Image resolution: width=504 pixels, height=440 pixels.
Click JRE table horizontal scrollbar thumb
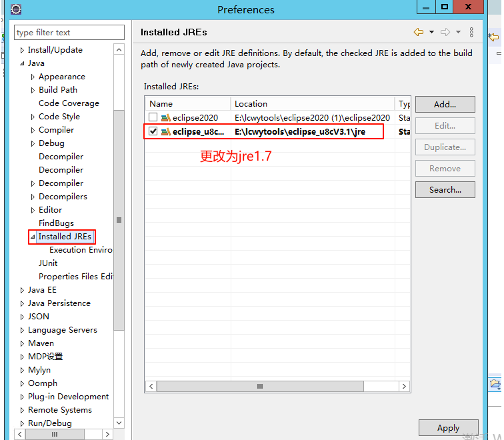point(260,386)
